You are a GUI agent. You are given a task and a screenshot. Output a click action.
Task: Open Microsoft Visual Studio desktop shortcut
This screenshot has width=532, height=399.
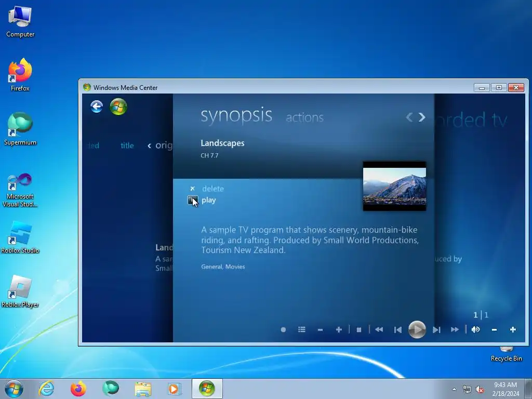coord(20,190)
